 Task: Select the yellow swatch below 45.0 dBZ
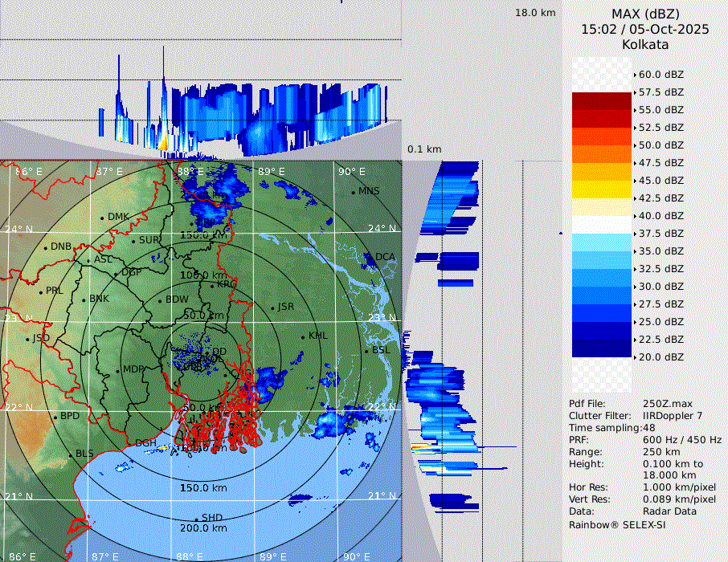pos(602,189)
